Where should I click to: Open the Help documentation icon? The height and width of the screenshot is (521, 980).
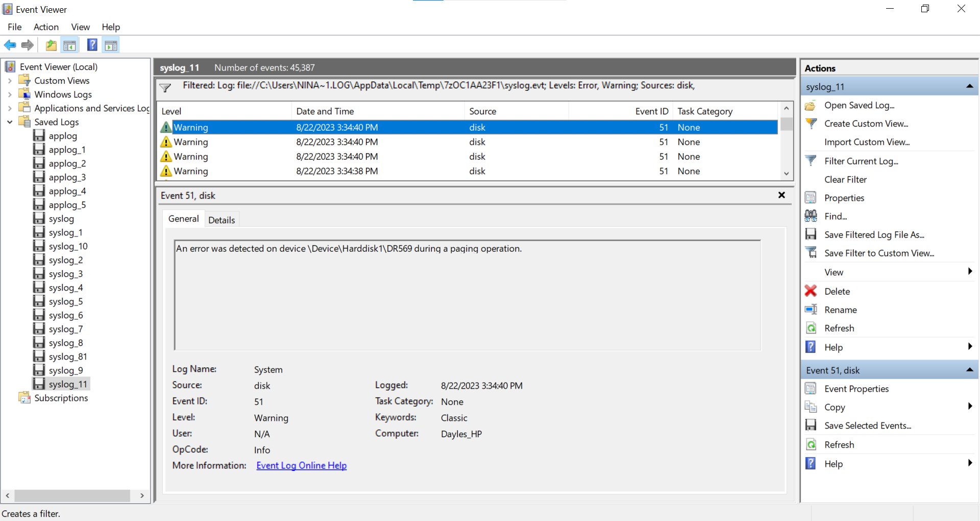click(x=92, y=45)
